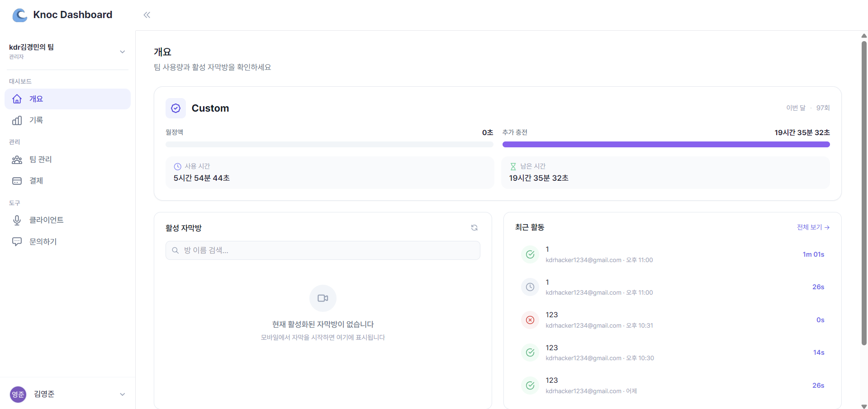Screen dimensions: 868x409
Task: Click the red failed status icon for 123
Action: pos(530,320)
